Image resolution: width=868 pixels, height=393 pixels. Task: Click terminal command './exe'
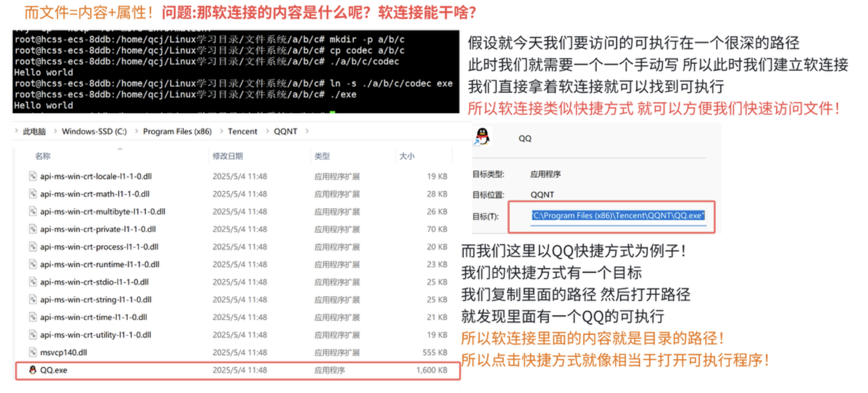(343, 95)
